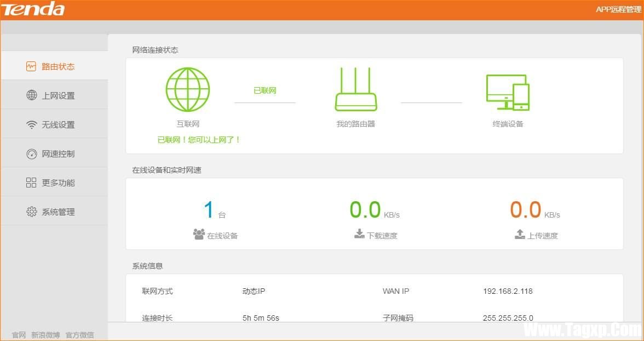Image resolution: width=644 pixels, height=341 pixels.
Task: Open the 官网 footer link
Action: click(x=19, y=335)
